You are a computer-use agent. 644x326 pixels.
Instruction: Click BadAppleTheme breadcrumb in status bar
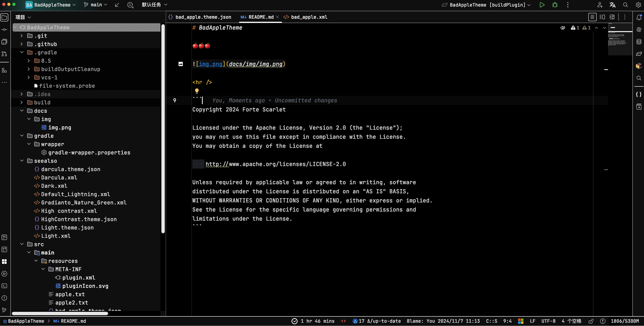point(24,321)
